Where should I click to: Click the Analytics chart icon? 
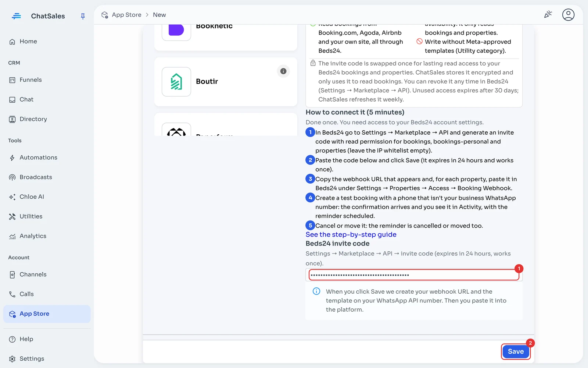[12, 236]
